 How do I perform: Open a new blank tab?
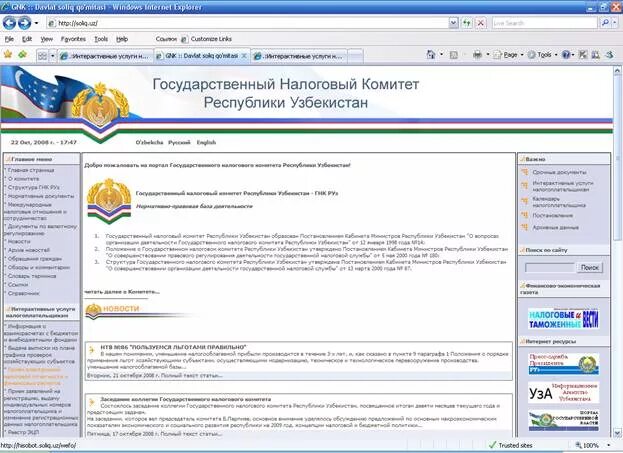pos(355,56)
